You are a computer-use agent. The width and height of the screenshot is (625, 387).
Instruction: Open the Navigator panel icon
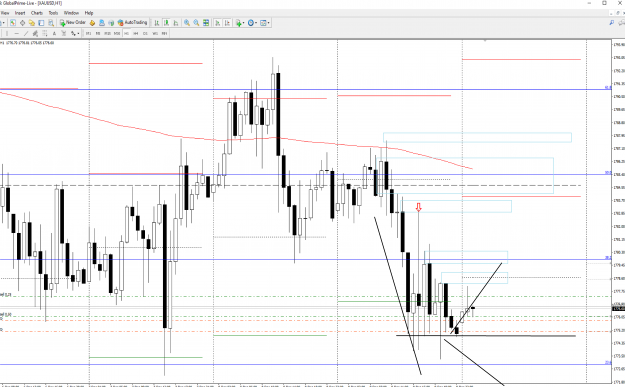click(x=32, y=23)
